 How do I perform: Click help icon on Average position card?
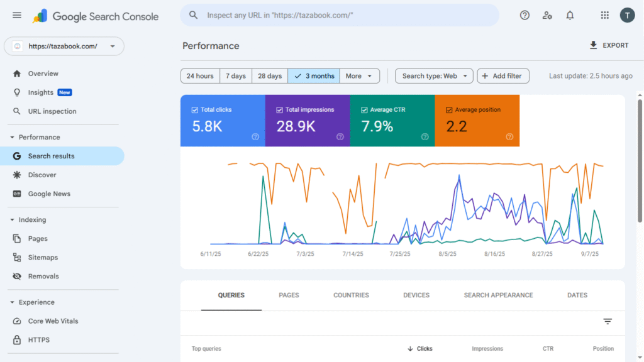coord(509,136)
